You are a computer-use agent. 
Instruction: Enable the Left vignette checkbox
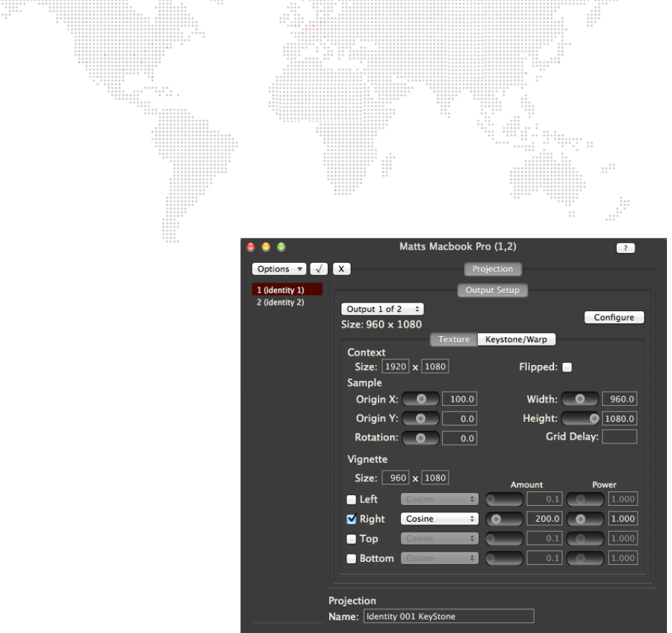point(351,499)
